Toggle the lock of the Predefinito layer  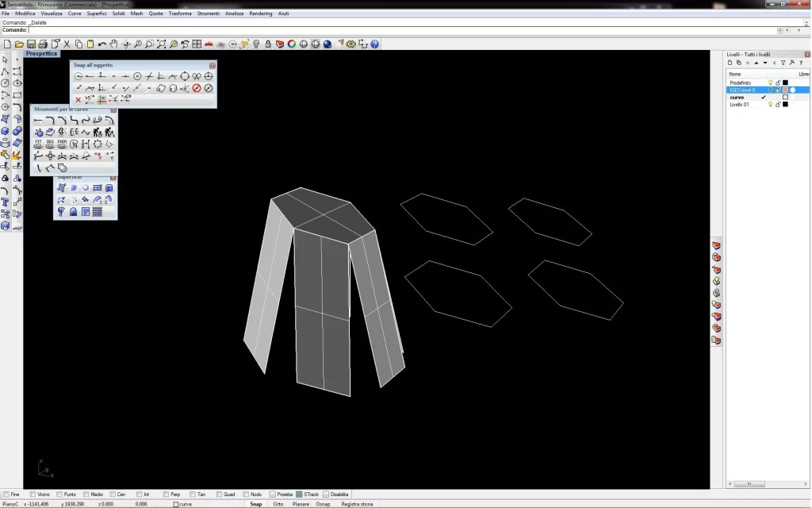click(778, 83)
